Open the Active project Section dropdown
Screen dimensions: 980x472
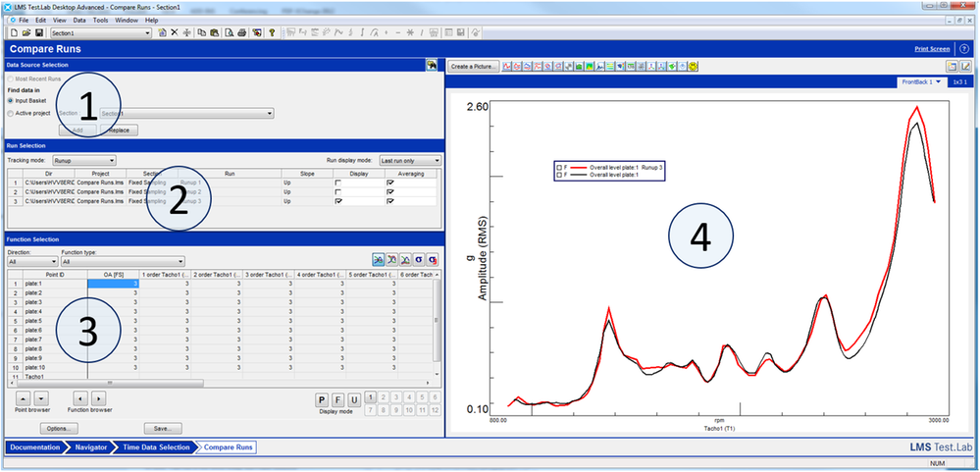(186, 114)
